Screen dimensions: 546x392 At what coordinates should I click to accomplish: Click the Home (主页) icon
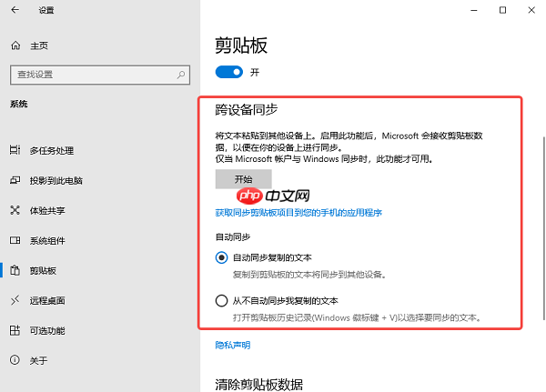pos(15,45)
